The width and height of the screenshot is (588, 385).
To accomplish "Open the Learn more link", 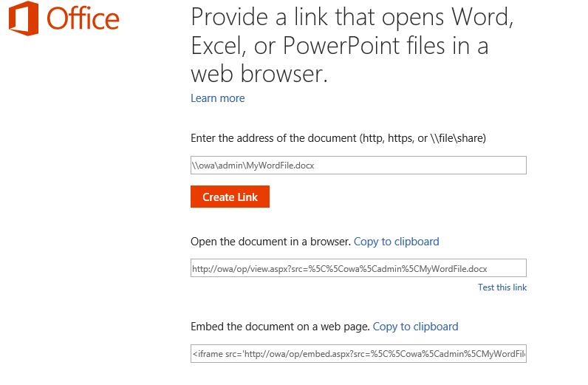I will (217, 98).
